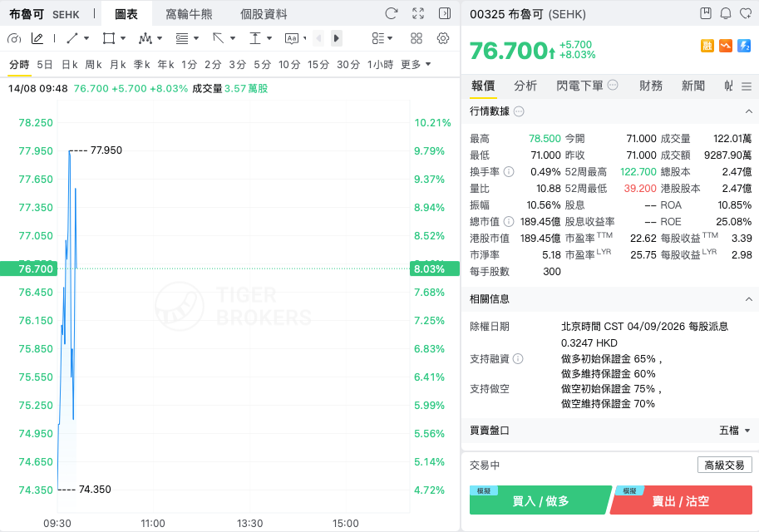This screenshot has height=532, width=759.
Task: Open dropdown arrow next to arrow tool
Action: pyautogui.click(x=233, y=38)
